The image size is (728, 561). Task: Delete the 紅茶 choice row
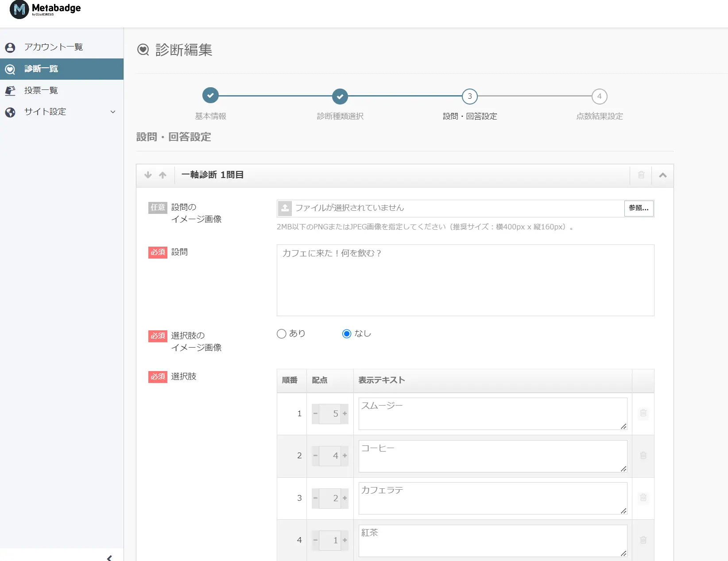(x=643, y=540)
